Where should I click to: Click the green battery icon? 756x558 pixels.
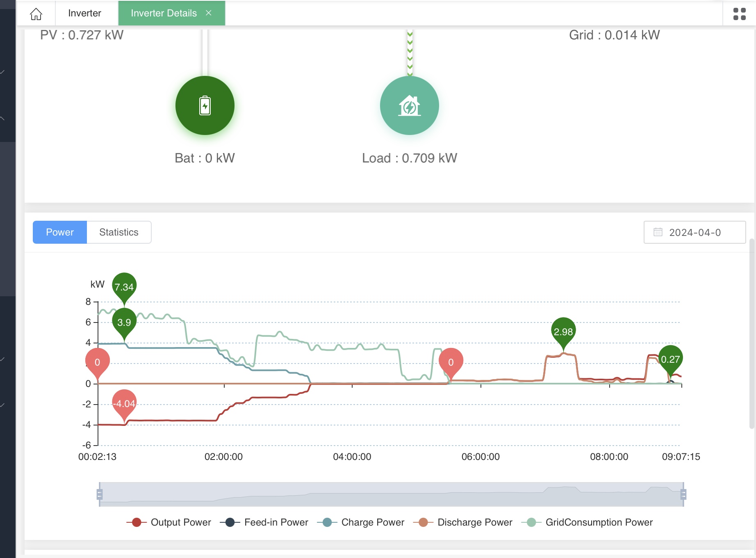click(205, 105)
